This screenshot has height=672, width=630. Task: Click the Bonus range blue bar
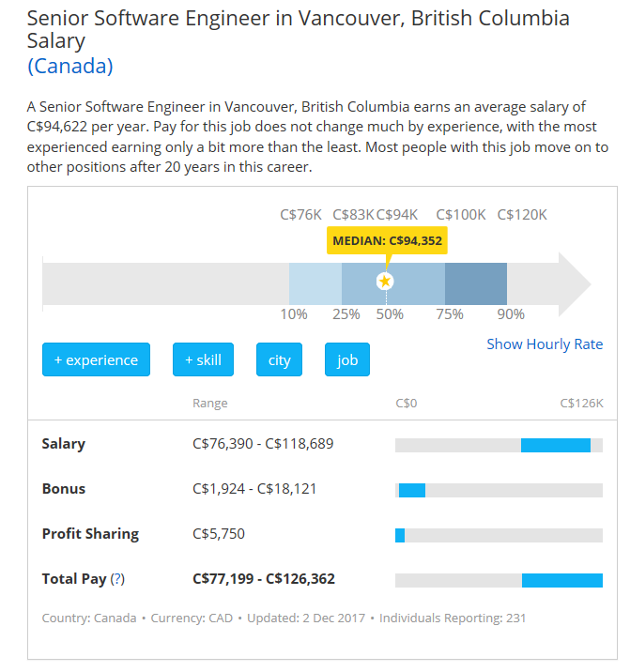coord(411,490)
